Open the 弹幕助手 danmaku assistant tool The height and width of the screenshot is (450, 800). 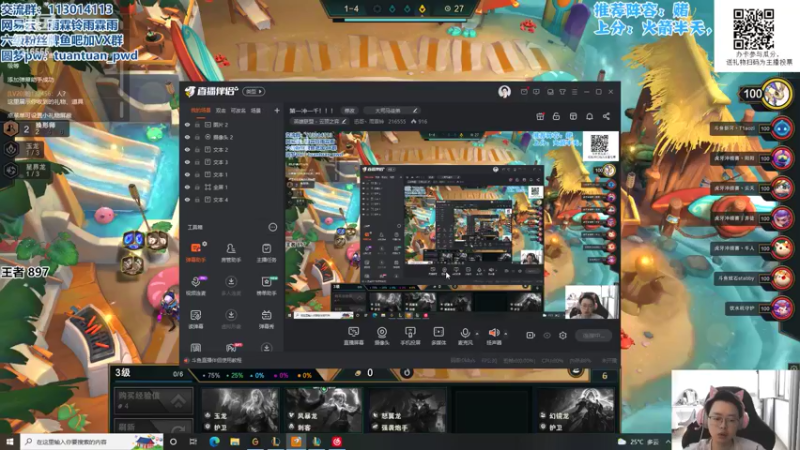195,252
